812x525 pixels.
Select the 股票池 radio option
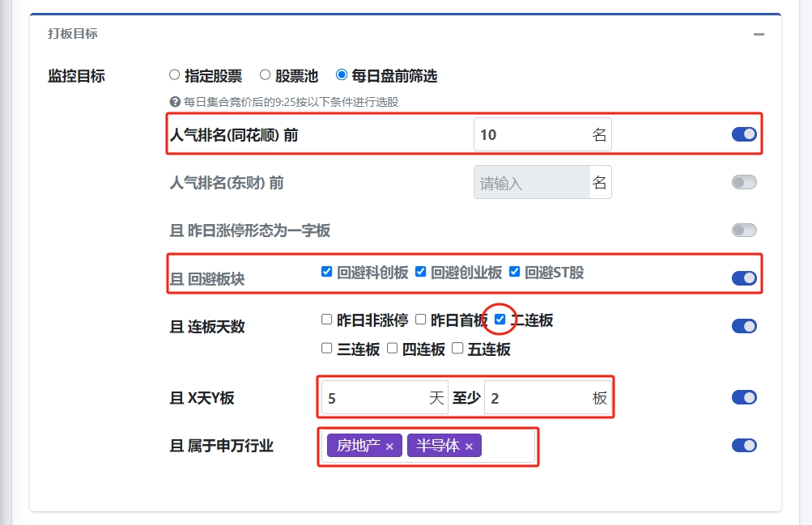click(x=265, y=75)
